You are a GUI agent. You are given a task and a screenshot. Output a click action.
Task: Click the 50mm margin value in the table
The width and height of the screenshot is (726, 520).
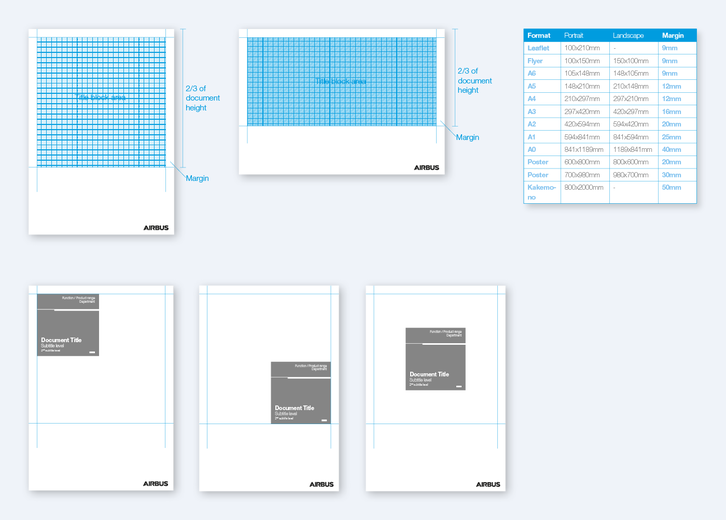click(x=670, y=187)
